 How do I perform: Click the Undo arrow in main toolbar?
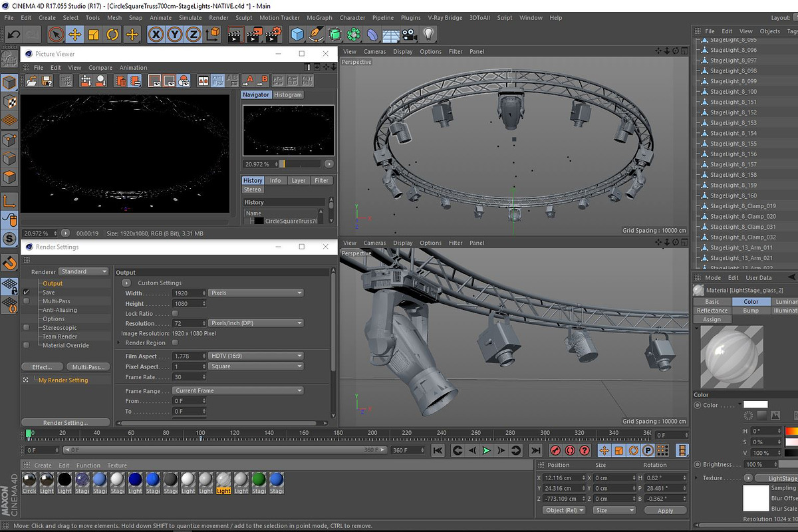pos(13,34)
